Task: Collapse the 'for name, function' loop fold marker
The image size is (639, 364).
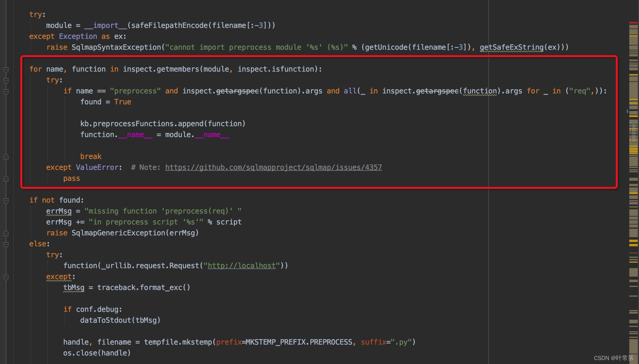Action: click(x=6, y=70)
